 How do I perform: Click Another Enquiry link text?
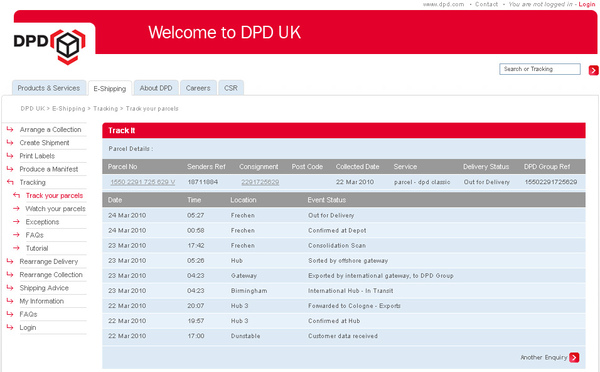click(544, 357)
